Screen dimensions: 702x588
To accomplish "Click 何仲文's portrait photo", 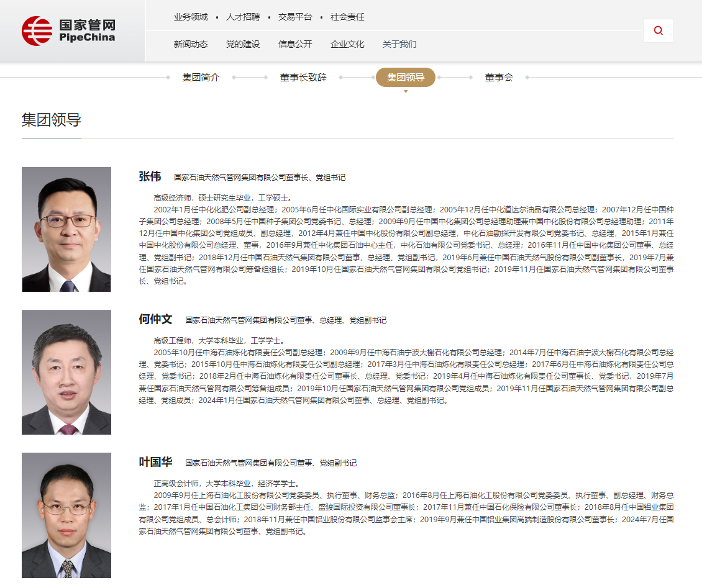I will tap(66, 372).
